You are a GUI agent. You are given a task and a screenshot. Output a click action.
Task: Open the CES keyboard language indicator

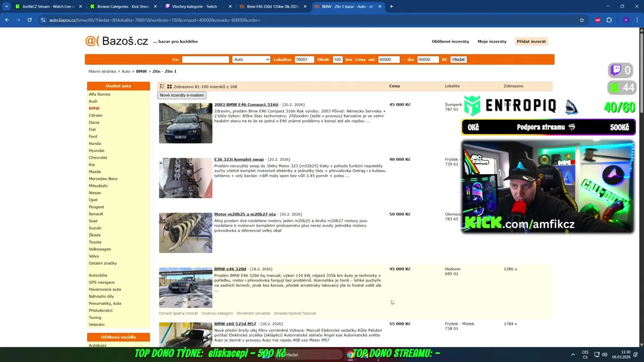585,354
